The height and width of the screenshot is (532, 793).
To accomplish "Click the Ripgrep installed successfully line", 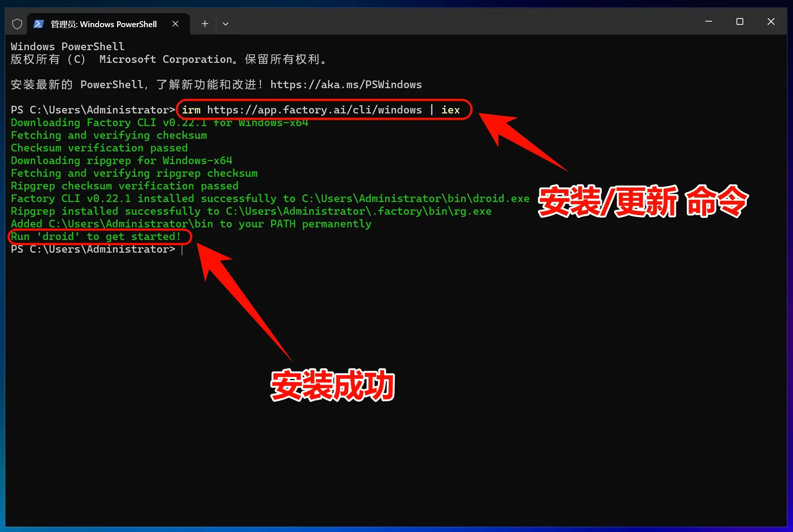I will pyautogui.click(x=250, y=211).
